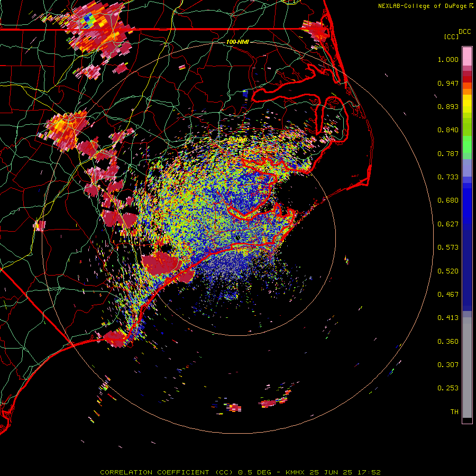Click the 25 JUN 25 17:52 timestamp

tap(345, 472)
